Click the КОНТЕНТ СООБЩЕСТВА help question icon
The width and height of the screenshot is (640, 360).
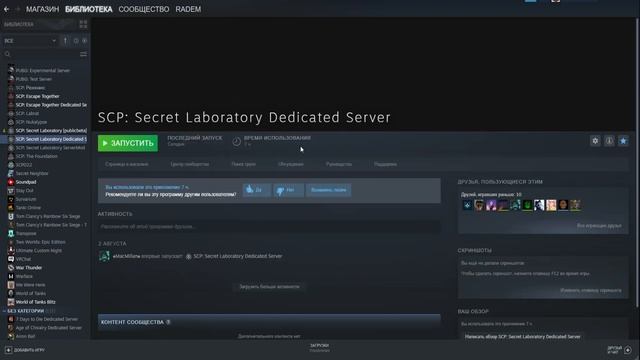(168, 322)
